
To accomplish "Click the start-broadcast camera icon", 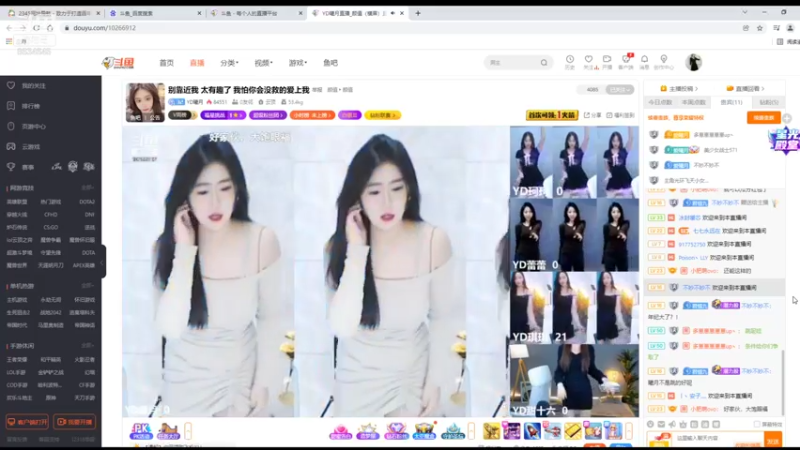I will coord(607,62).
